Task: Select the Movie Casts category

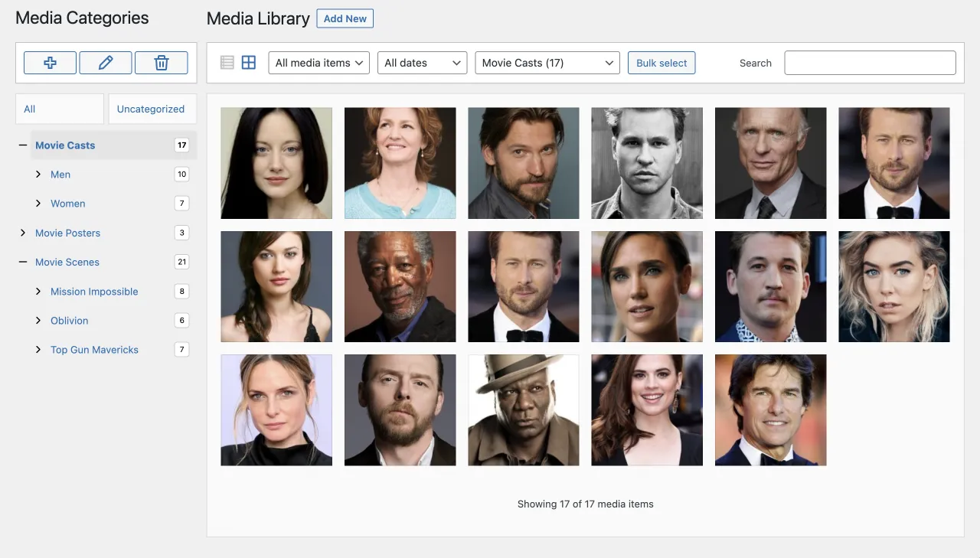Action: pos(65,145)
